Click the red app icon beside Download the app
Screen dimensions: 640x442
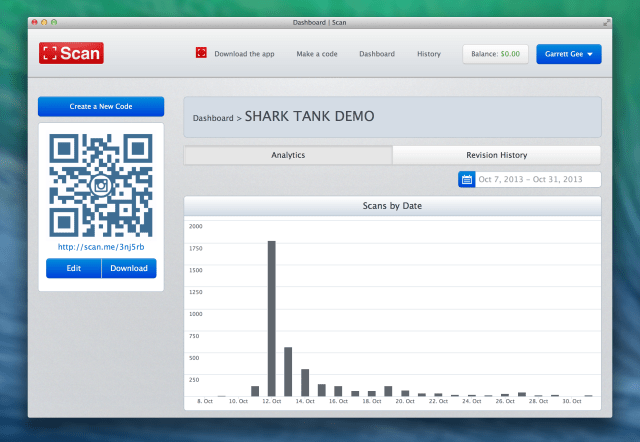click(x=201, y=53)
